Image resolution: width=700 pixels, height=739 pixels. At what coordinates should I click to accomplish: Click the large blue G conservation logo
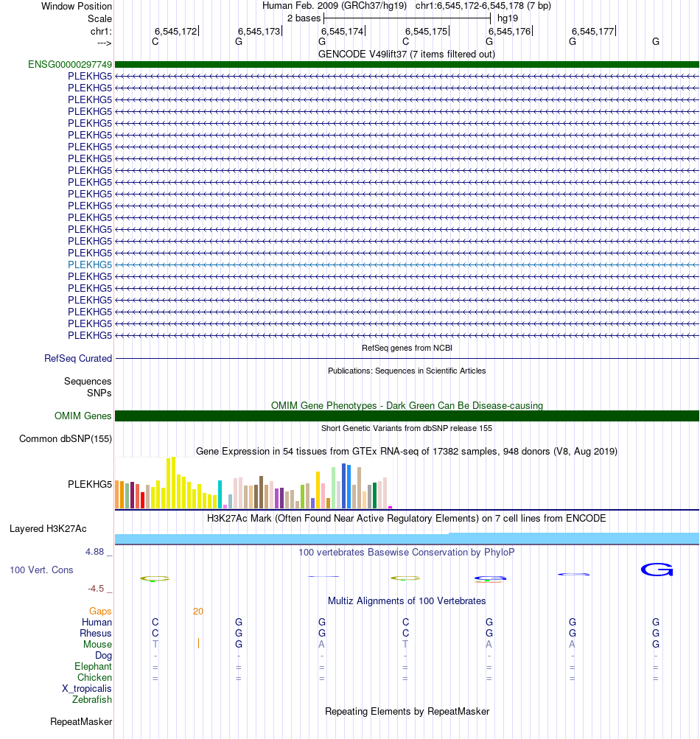coord(657,570)
